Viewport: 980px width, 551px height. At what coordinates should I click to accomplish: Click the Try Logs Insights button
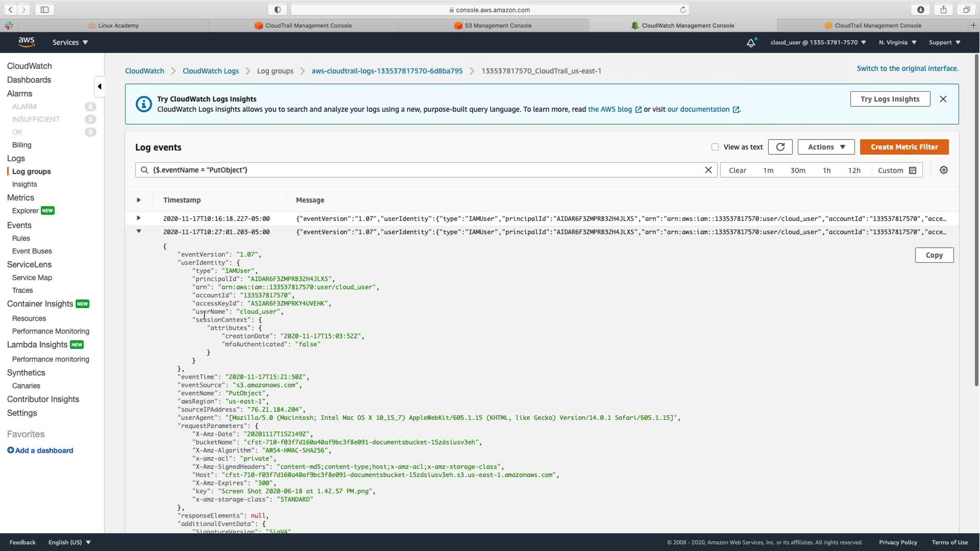click(890, 99)
